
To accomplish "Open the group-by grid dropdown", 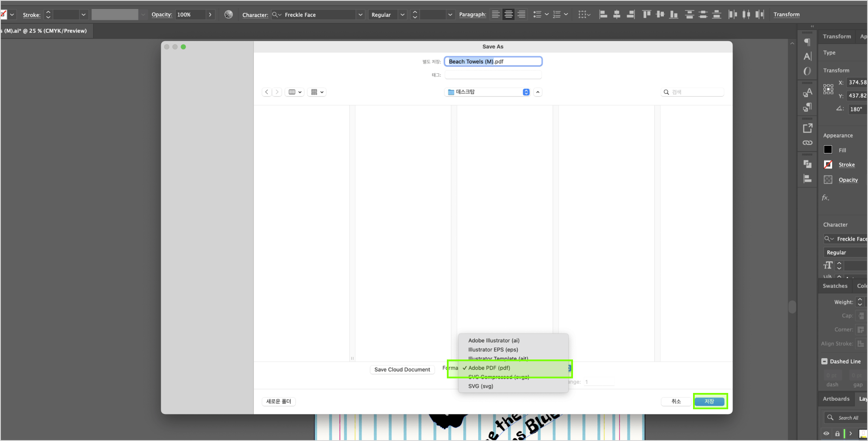I will (317, 92).
